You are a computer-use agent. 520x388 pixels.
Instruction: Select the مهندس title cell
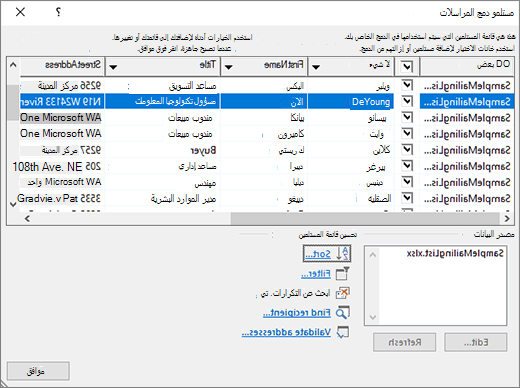(163, 182)
